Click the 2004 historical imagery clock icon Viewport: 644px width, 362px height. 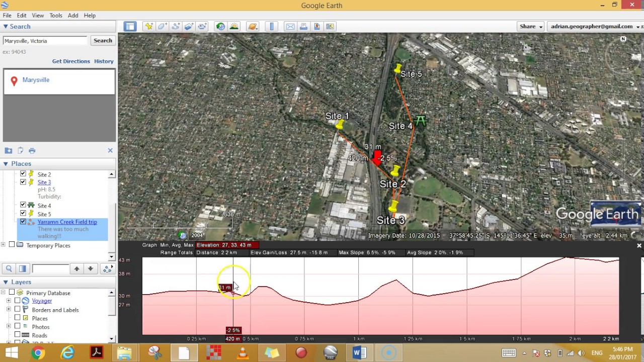click(x=183, y=235)
